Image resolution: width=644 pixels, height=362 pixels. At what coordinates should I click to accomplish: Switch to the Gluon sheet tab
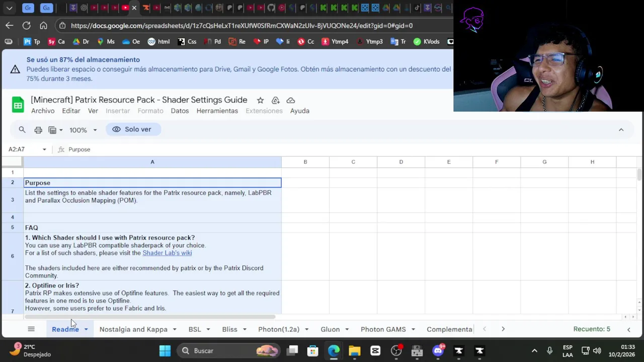pyautogui.click(x=330, y=329)
